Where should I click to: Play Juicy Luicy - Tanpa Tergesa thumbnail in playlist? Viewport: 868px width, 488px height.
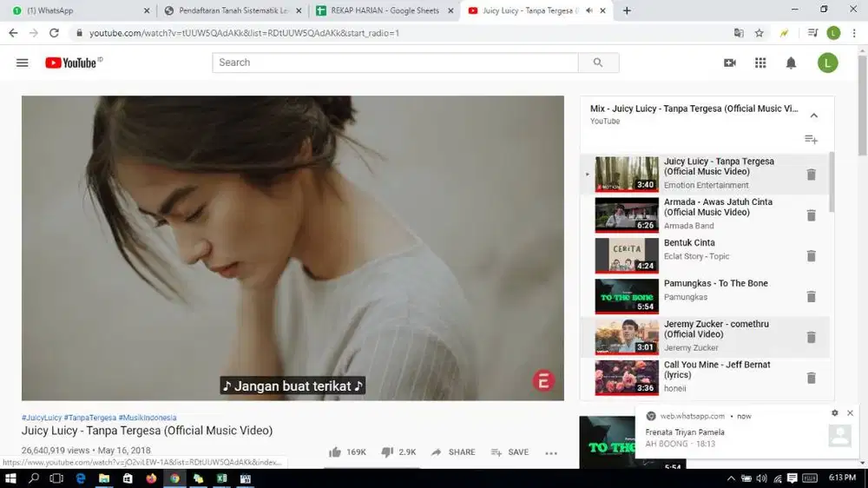[627, 175]
